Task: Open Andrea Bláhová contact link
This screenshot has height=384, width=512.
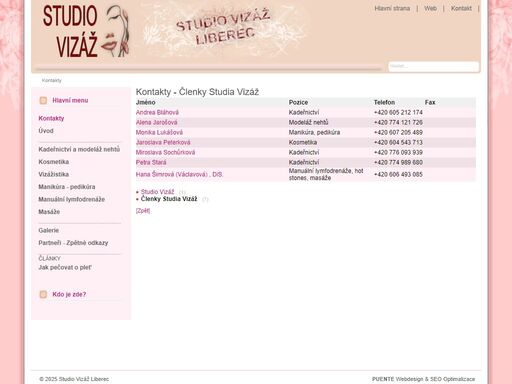Action: pos(157,112)
